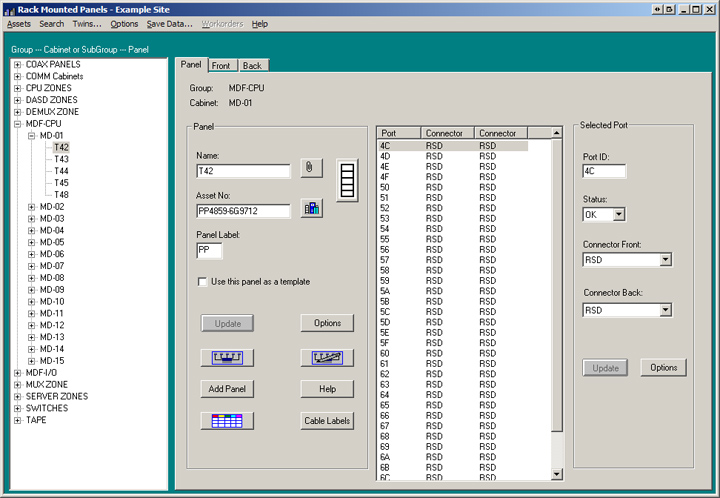This screenshot has height=498, width=720.
Task: Click the Port ID input field
Action: point(604,171)
